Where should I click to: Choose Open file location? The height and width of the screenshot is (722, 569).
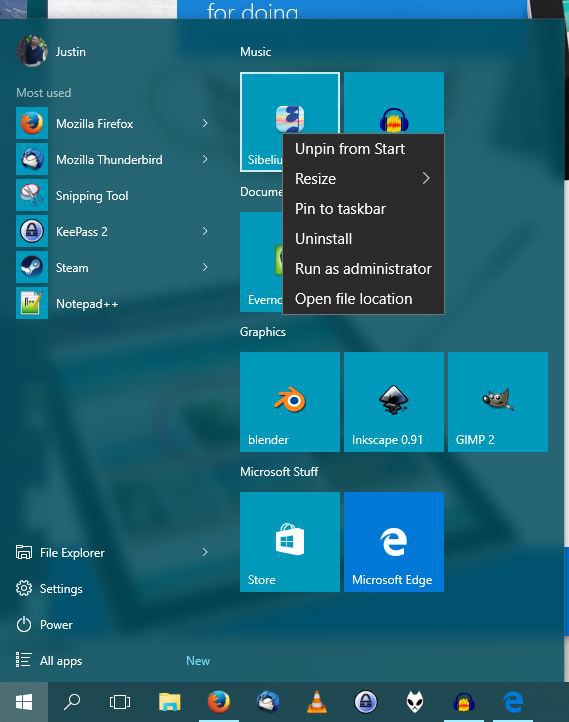pos(363,299)
